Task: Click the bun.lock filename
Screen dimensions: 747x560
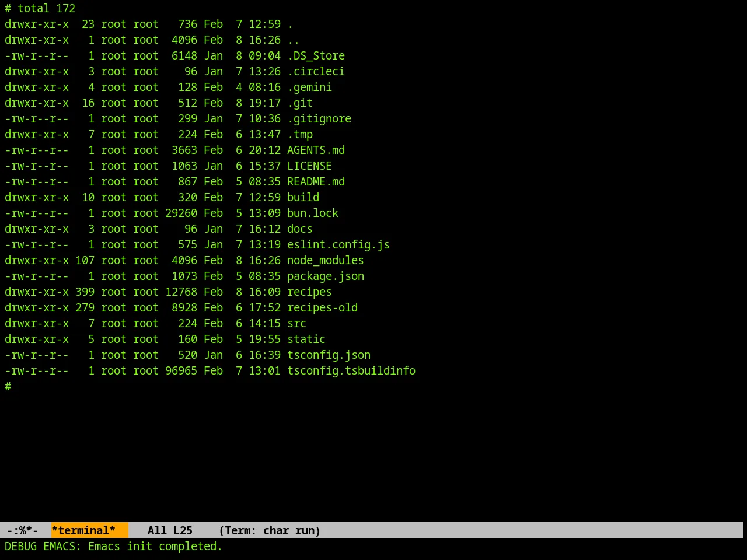Action: point(313,213)
